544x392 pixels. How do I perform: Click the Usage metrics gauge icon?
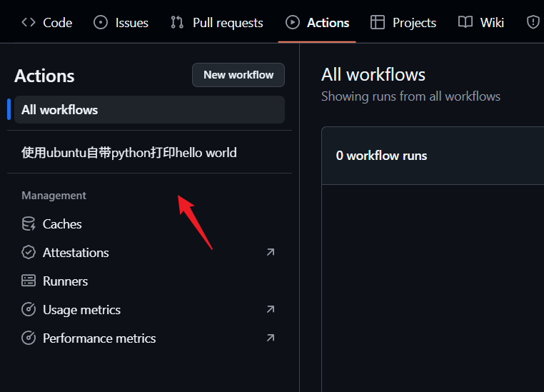coord(29,309)
